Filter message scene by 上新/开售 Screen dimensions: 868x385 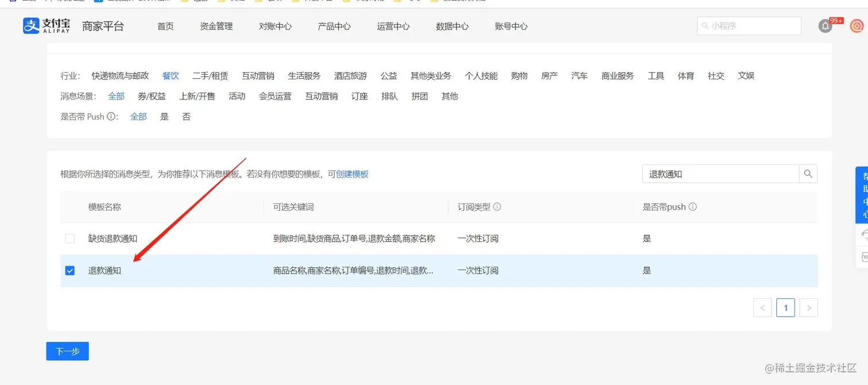(x=197, y=97)
